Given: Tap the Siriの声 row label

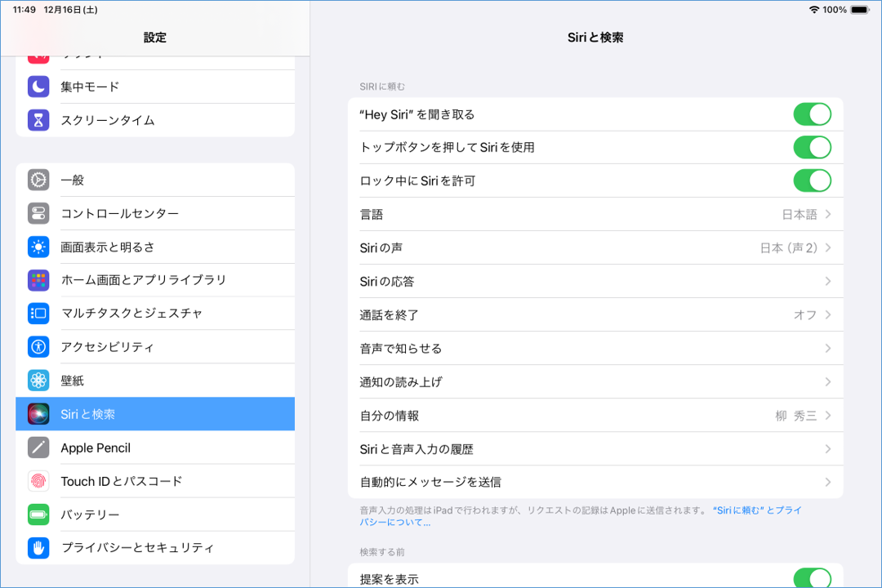Looking at the screenshot, I should pyautogui.click(x=381, y=247).
